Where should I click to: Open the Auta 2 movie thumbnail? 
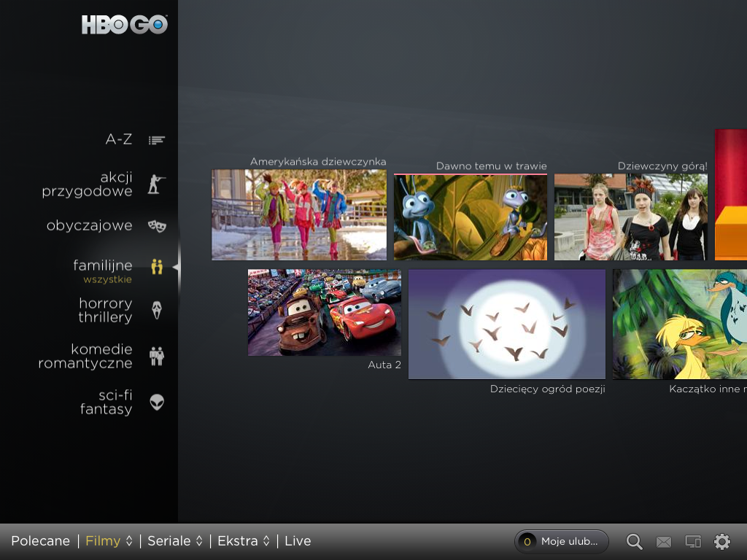click(x=325, y=312)
